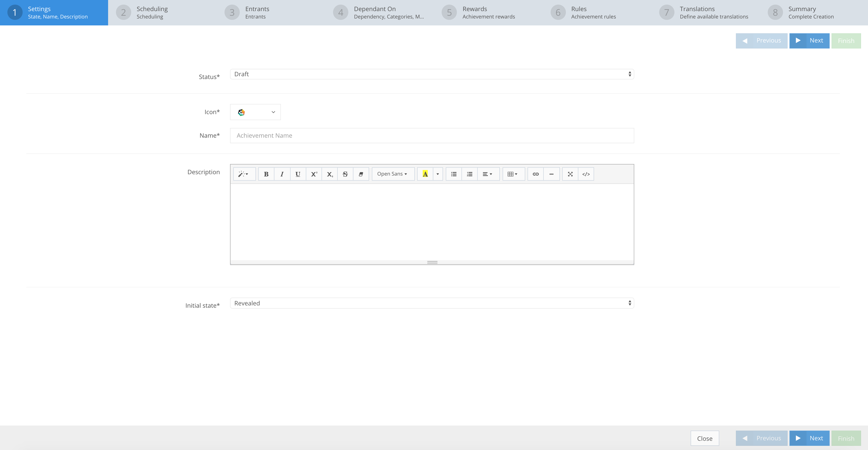The width and height of the screenshot is (868, 450).
Task: Insert an unordered bullet list
Action: [454, 174]
